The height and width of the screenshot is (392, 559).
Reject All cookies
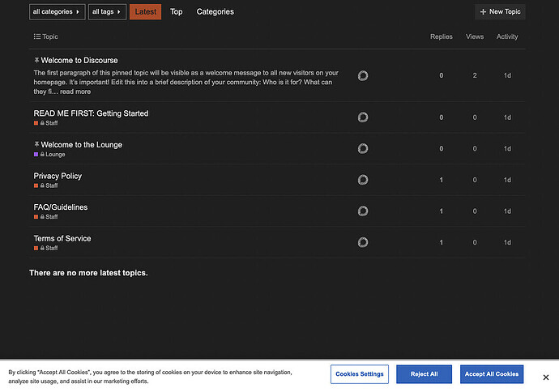coord(424,374)
